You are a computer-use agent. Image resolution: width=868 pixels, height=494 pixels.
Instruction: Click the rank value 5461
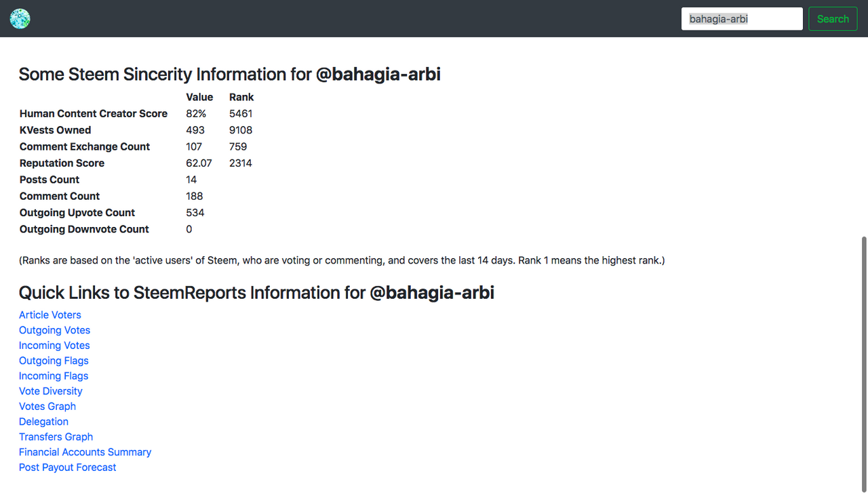coord(241,114)
